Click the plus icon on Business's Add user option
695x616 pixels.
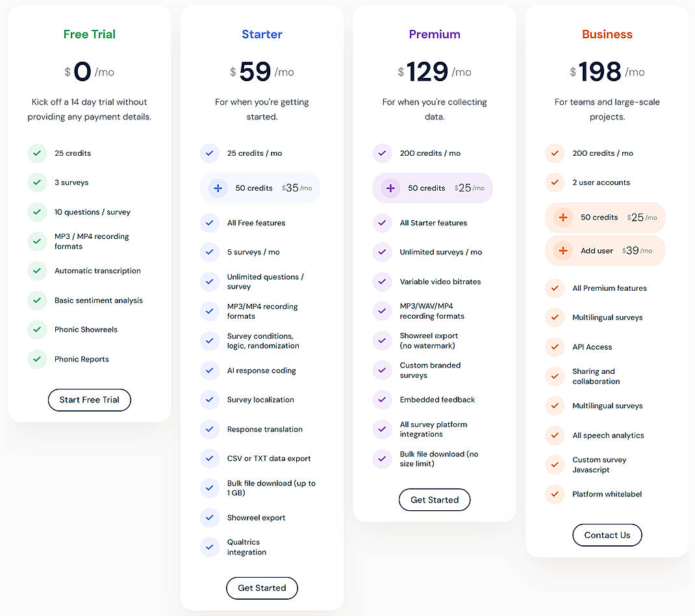[x=562, y=251]
